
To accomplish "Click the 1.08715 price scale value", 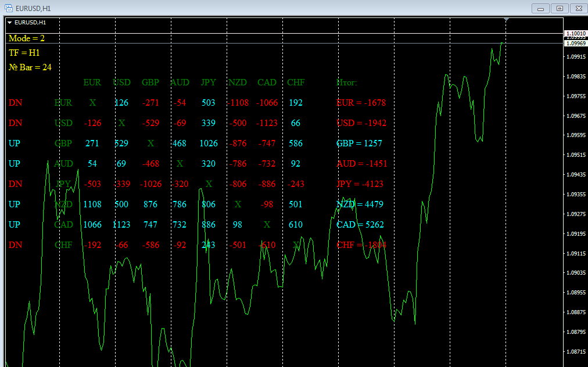I will tap(576, 352).
